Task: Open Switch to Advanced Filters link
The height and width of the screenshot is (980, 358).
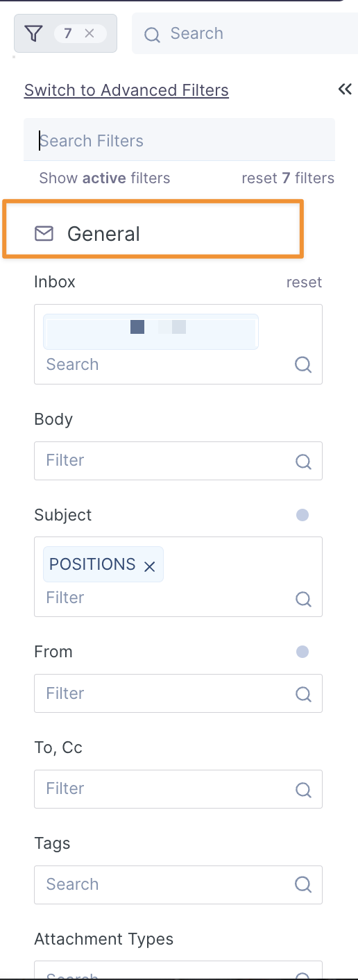Action: pyautogui.click(x=126, y=90)
